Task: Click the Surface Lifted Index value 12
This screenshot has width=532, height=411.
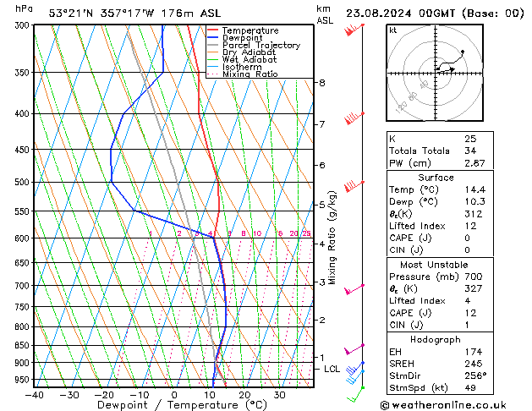Action: 470,226
